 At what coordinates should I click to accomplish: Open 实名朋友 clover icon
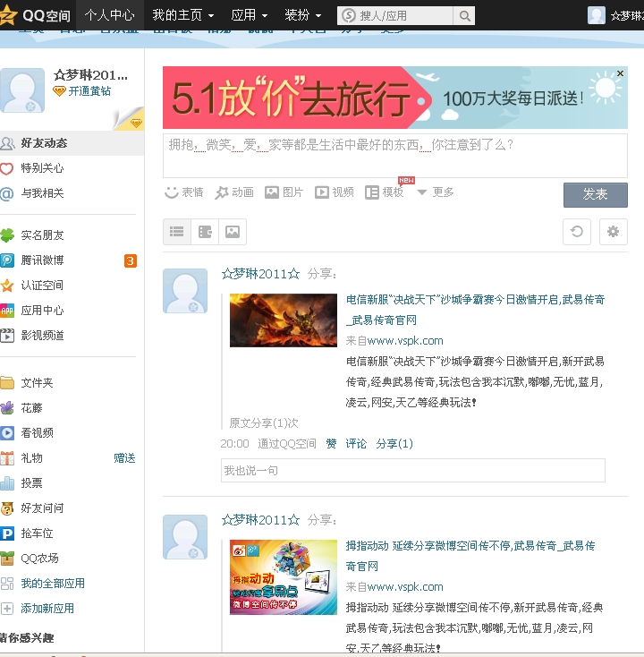click(x=7, y=235)
